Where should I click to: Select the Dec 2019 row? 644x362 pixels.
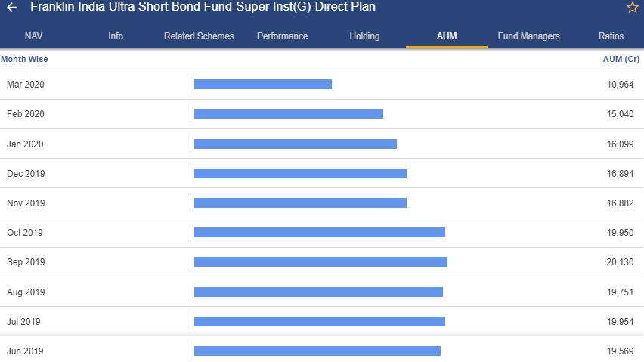coord(322,174)
